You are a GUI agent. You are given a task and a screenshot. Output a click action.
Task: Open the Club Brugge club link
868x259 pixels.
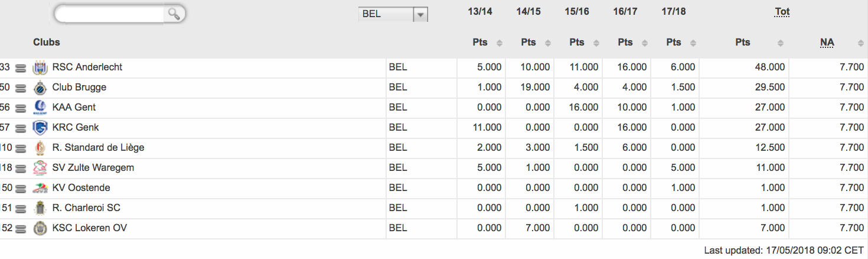[79, 87]
